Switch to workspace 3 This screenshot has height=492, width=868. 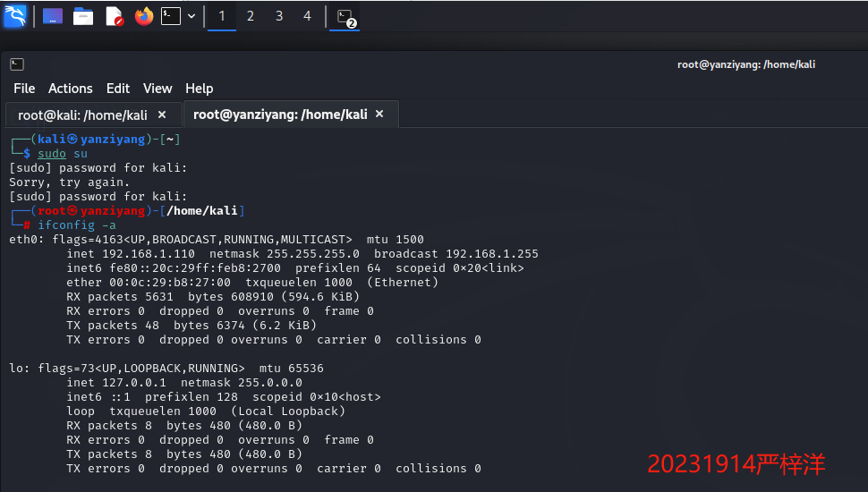coord(279,16)
